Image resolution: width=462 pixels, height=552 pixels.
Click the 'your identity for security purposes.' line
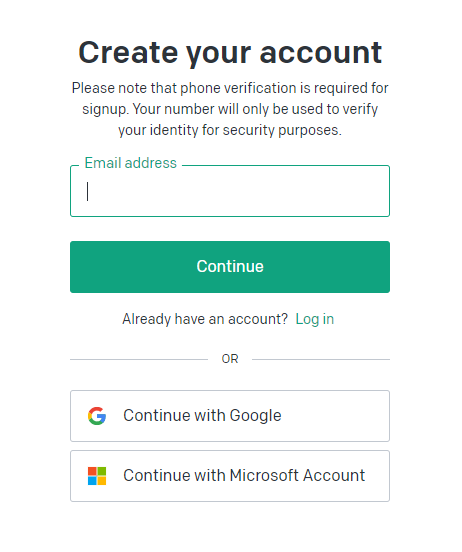230,131
